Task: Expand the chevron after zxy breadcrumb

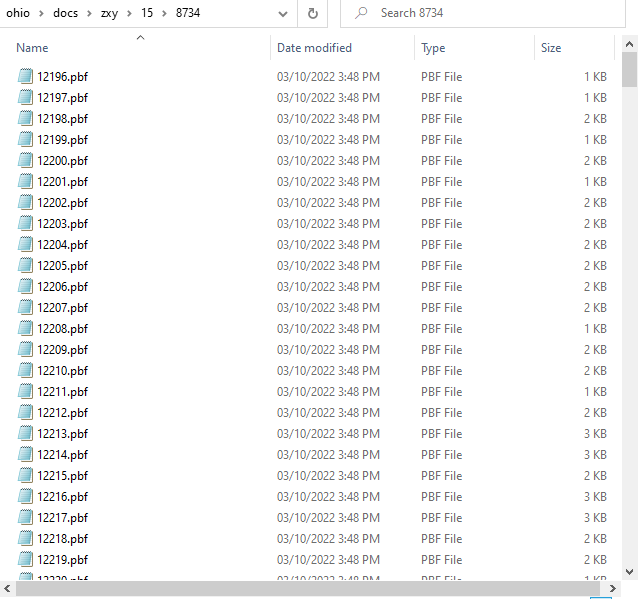Action: 129,13
